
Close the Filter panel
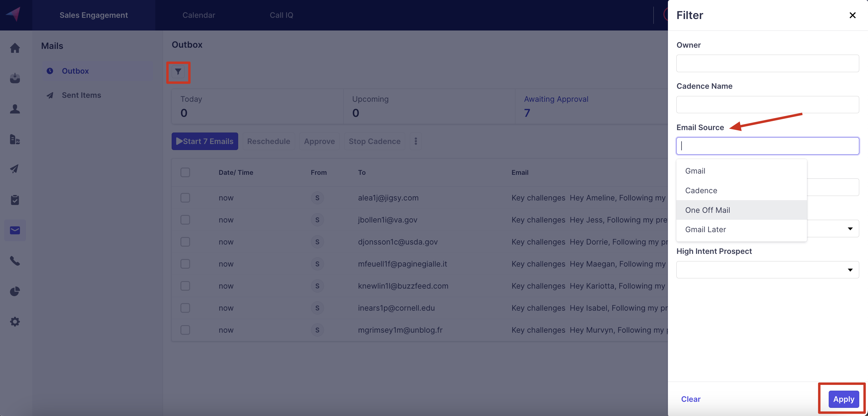tap(852, 15)
